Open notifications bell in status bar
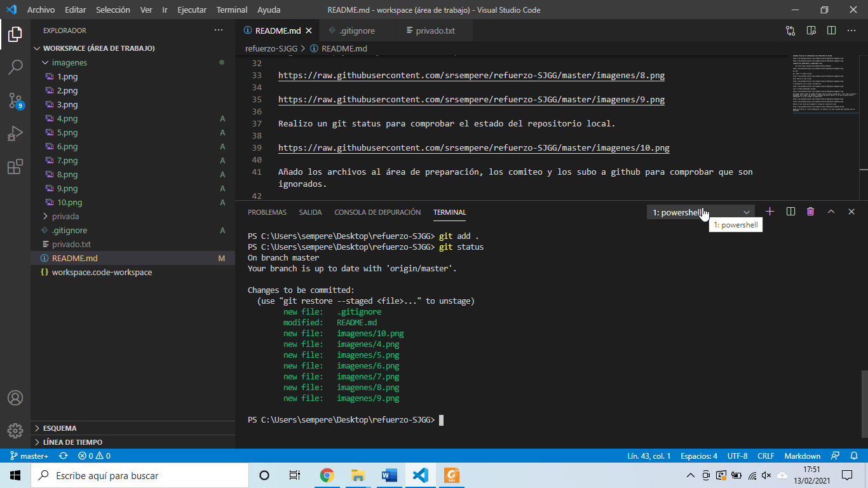 tap(853, 456)
